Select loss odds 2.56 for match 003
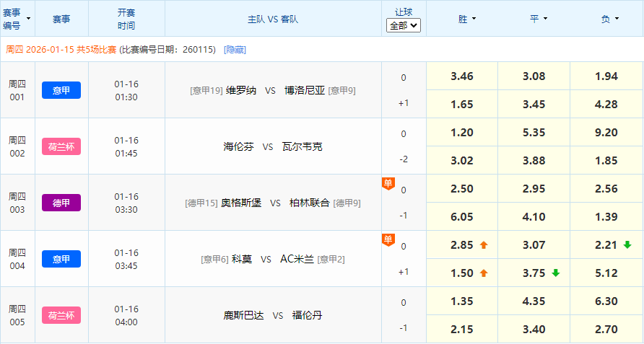This screenshot has width=644, height=344. coord(606,189)
